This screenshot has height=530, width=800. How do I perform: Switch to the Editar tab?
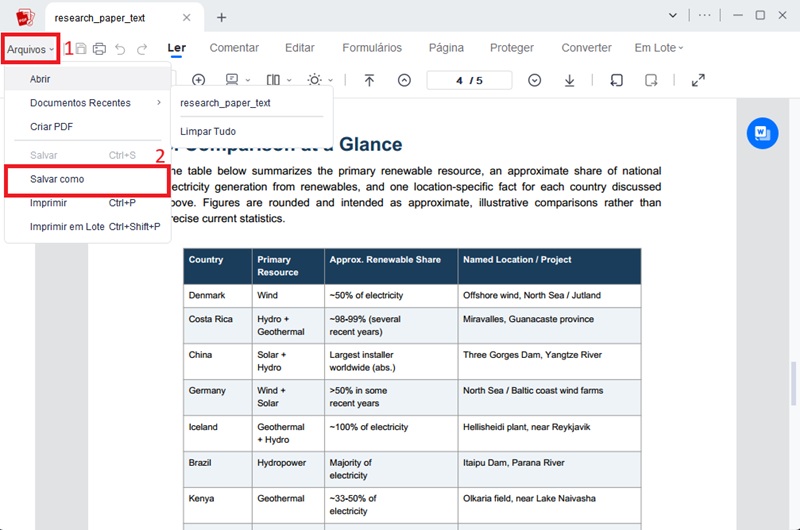pos(299,48)
